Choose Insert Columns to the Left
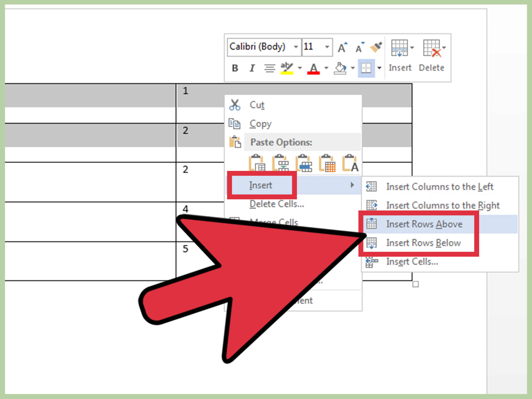The width and height of the screenshot is (532, 399). [x=440, y=187]
